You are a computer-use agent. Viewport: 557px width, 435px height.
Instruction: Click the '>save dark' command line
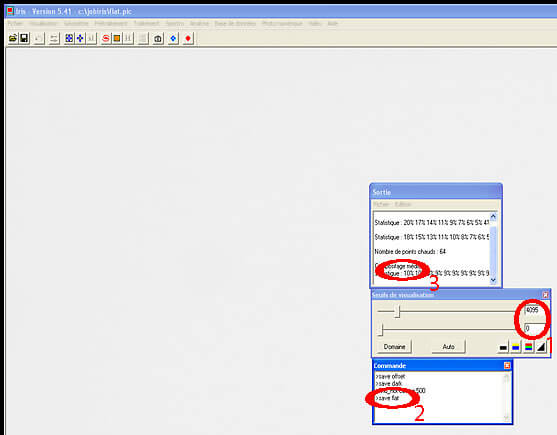389,384
